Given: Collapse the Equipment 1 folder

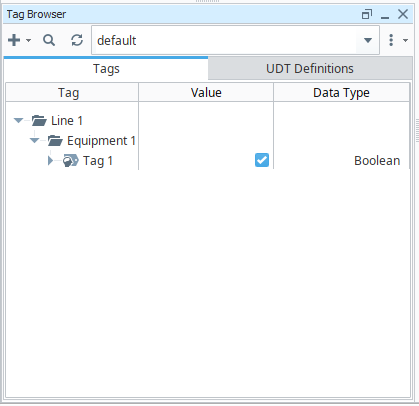Looking at the screenshot, I should (x=34, y=140).
